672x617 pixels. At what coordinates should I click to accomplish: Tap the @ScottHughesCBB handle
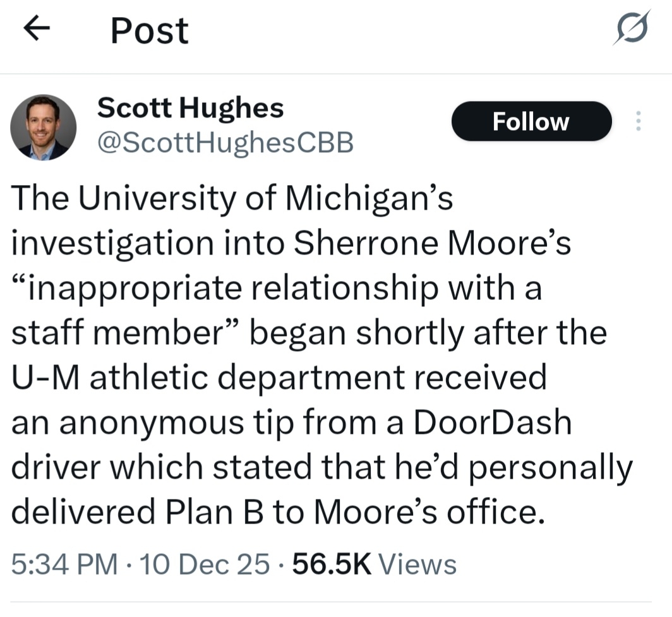click(224, 144)
